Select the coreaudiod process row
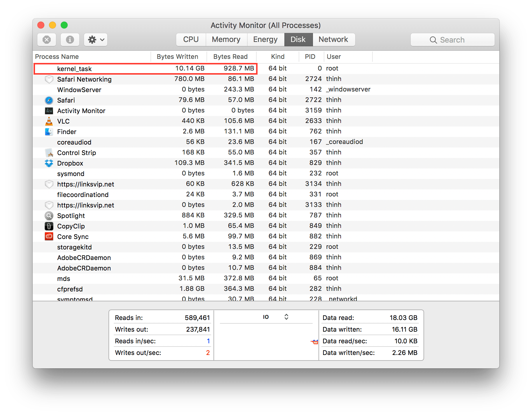Image resolution: width=532 pixels, height=415 pixels. pos(266,142)
